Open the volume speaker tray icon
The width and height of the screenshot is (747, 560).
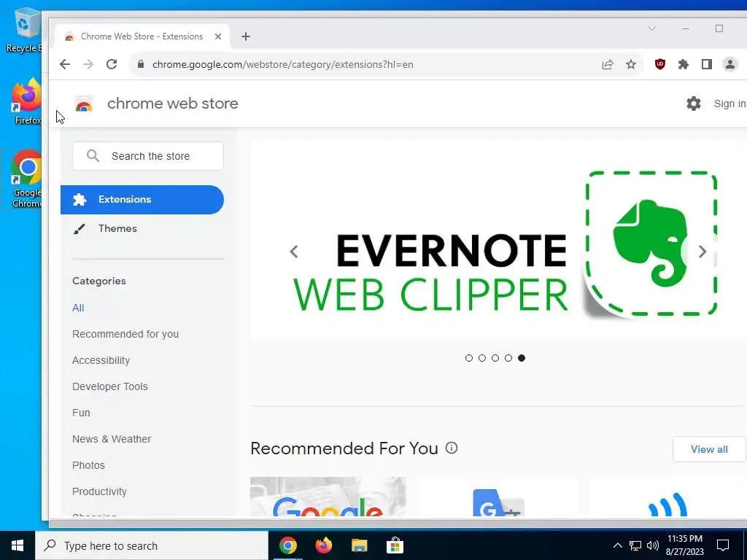tap(653, 545)
